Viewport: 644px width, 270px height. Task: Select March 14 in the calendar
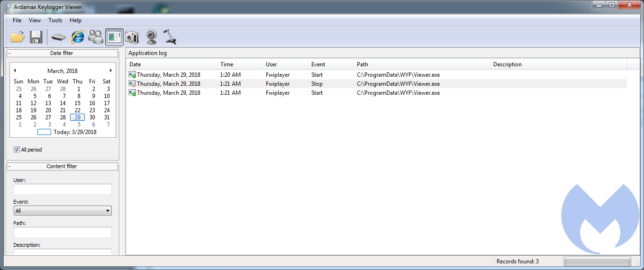pyautogui.click(x=63, y=103)
